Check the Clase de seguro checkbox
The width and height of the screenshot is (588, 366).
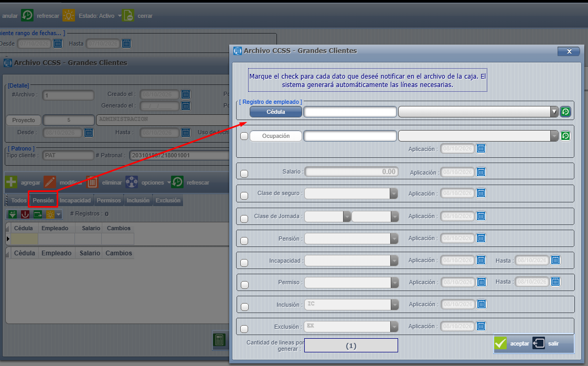pos(244,196)
